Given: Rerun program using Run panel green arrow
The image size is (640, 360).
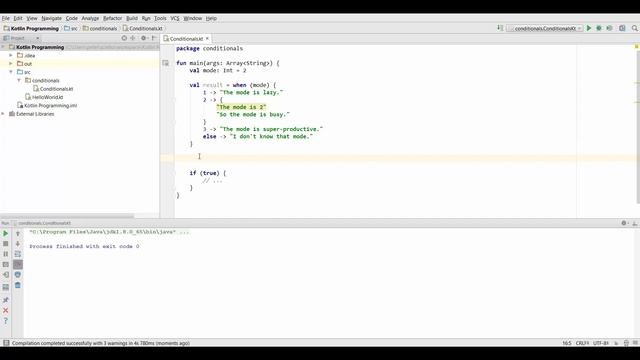Looking at the screenshot, I should (x=6, y=233).
